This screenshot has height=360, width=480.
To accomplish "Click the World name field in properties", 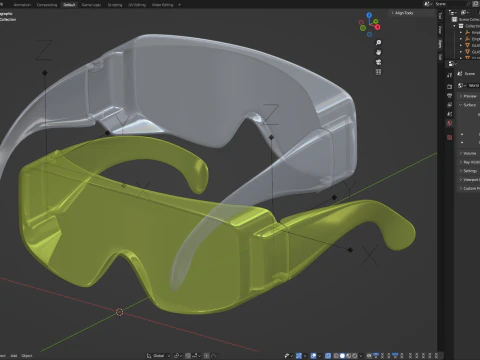I will 473,85.
